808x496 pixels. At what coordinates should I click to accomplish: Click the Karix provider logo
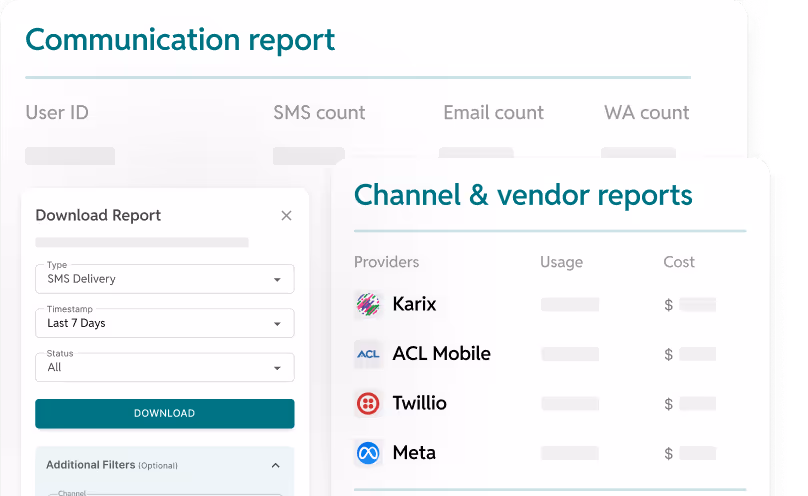click(368, 304)
